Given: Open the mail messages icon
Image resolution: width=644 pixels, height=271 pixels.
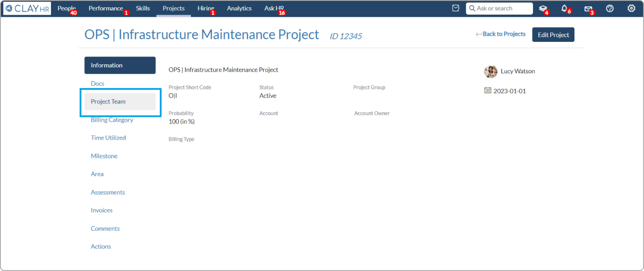Looking at the screenshot, I should (x=588, y=9).
